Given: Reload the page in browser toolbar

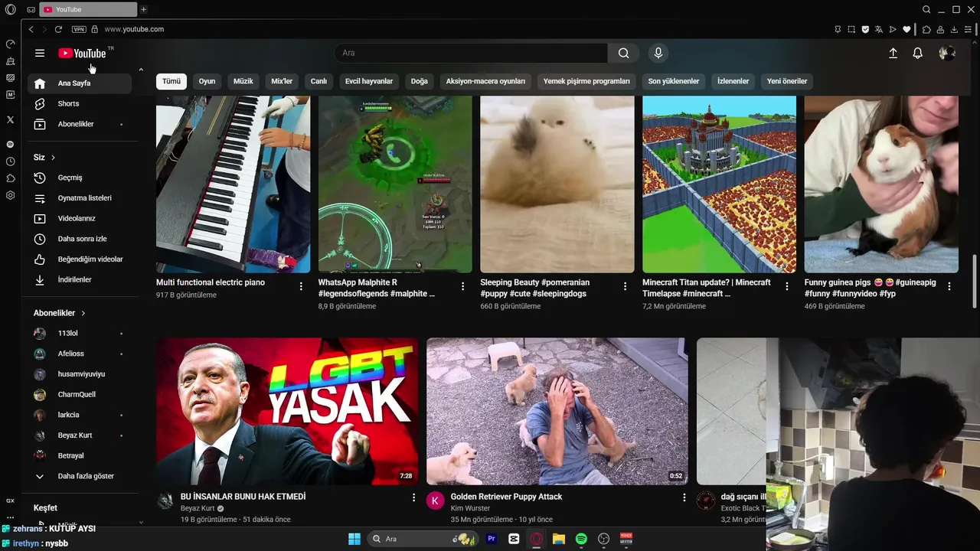Looking at the screenshot, I should 58,29.
